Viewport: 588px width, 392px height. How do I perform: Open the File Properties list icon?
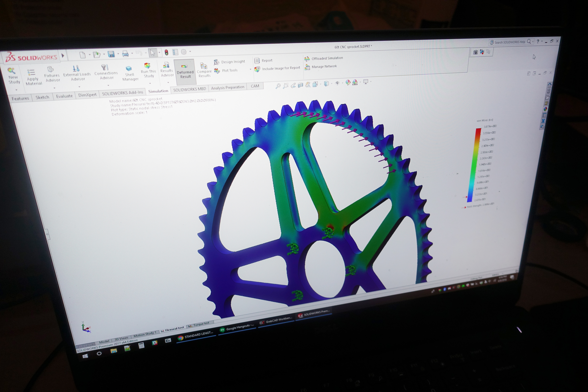(x=175, y=52)
